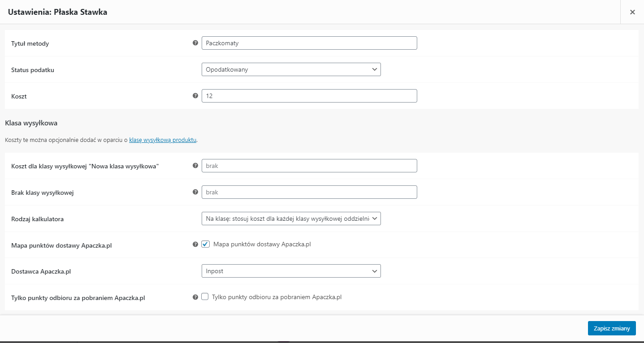Close the Płaska Stawka settings dialog
This screenshot has width=644, height=343.
click(632, 12)
